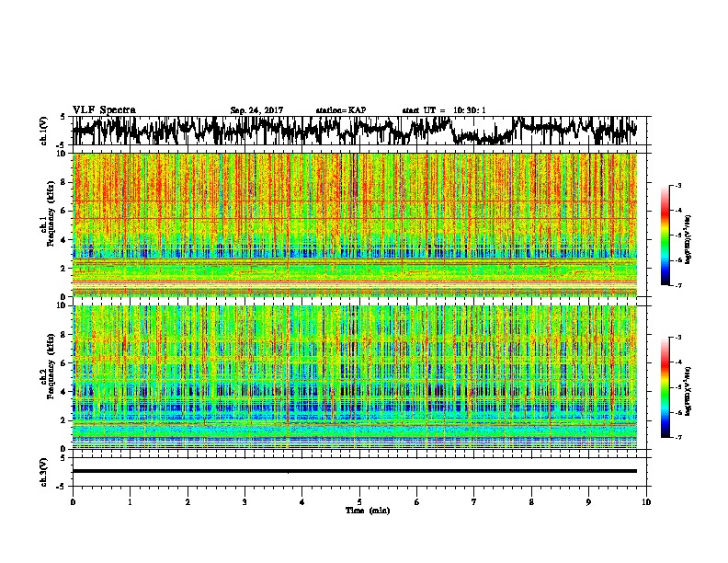Click the 2 tick on the Time axis
728x563 pixels.
click(188, 502)
